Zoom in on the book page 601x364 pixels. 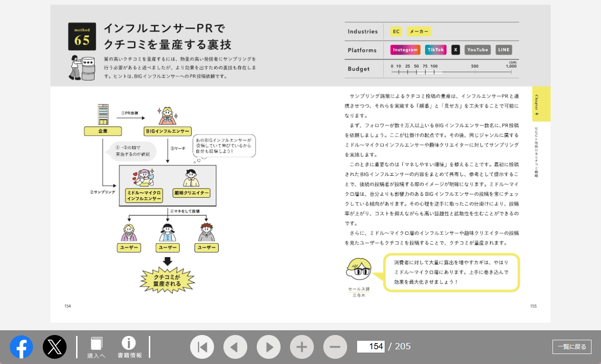(302, 347)
